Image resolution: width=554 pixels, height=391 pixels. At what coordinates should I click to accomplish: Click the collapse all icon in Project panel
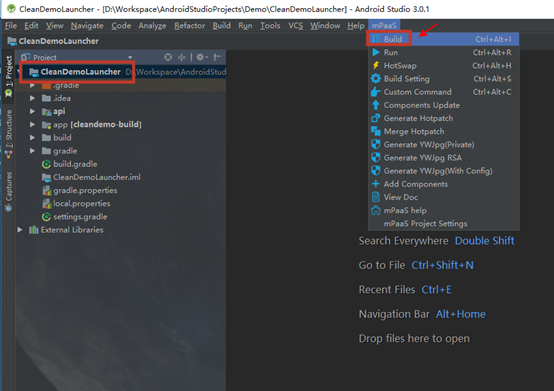[182, 57]
